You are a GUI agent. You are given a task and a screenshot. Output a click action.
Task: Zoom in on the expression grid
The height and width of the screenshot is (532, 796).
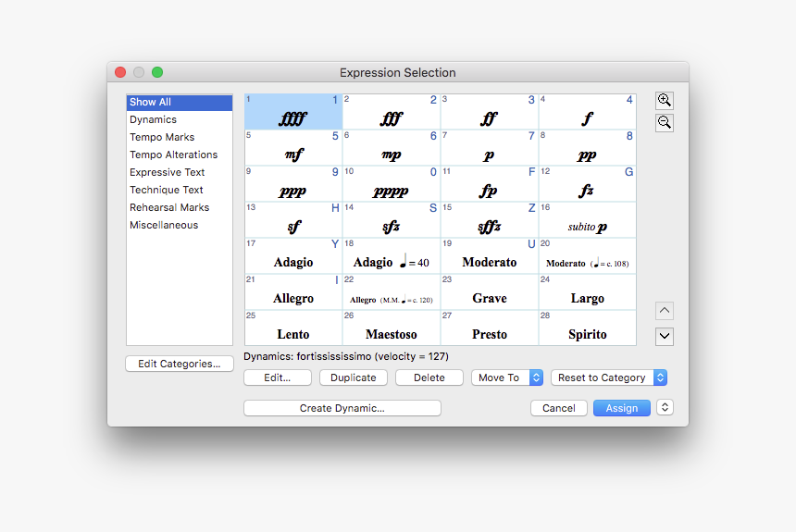click(664, 100)
